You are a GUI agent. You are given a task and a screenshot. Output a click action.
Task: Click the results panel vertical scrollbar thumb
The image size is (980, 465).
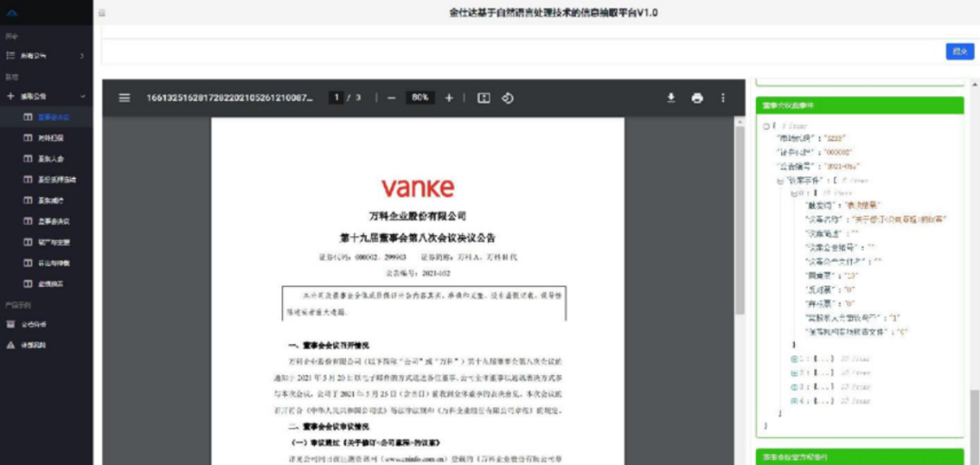[975, 426]
